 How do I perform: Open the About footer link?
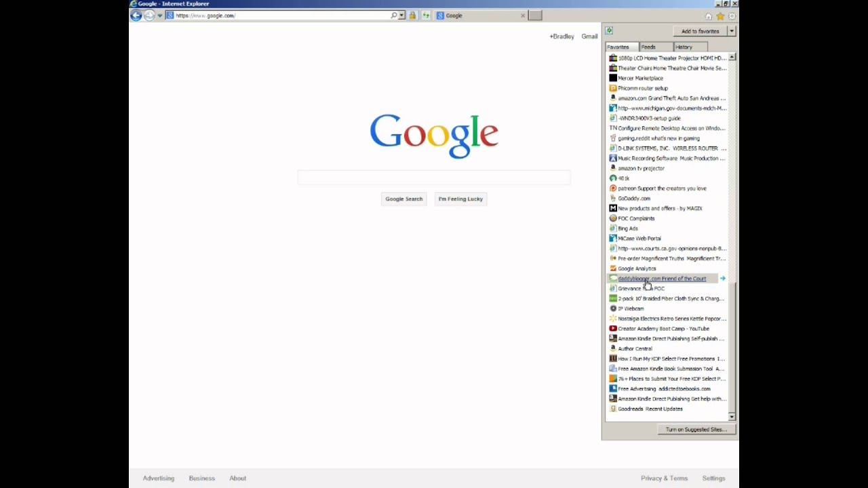(237, 479)
